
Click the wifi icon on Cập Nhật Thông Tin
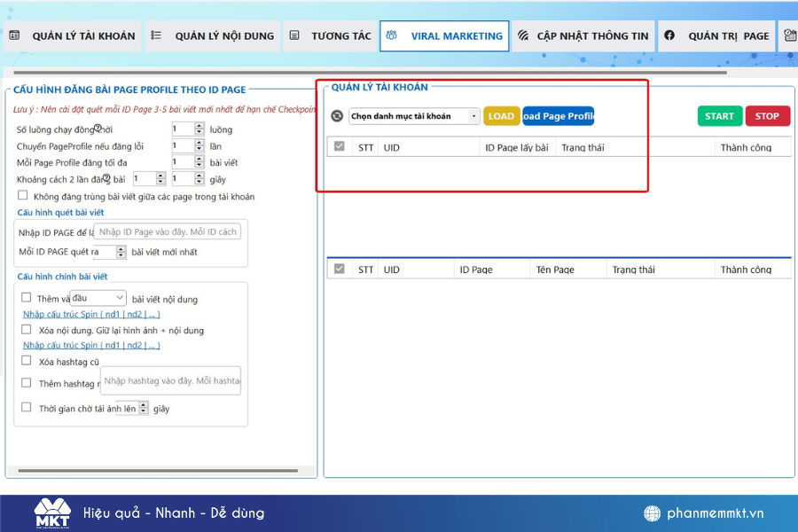[523, 36]
